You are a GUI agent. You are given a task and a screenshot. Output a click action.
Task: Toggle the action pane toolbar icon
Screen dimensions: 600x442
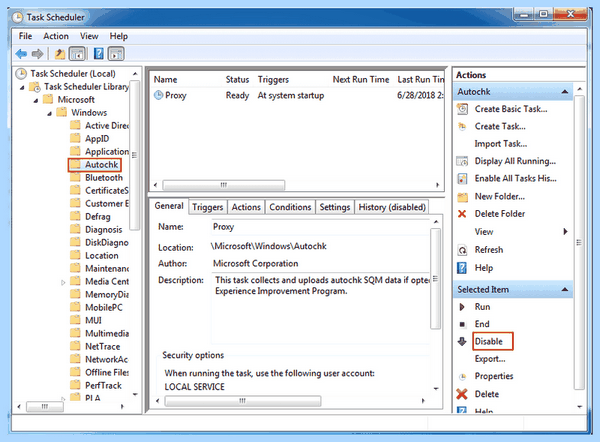coord(116,54)
